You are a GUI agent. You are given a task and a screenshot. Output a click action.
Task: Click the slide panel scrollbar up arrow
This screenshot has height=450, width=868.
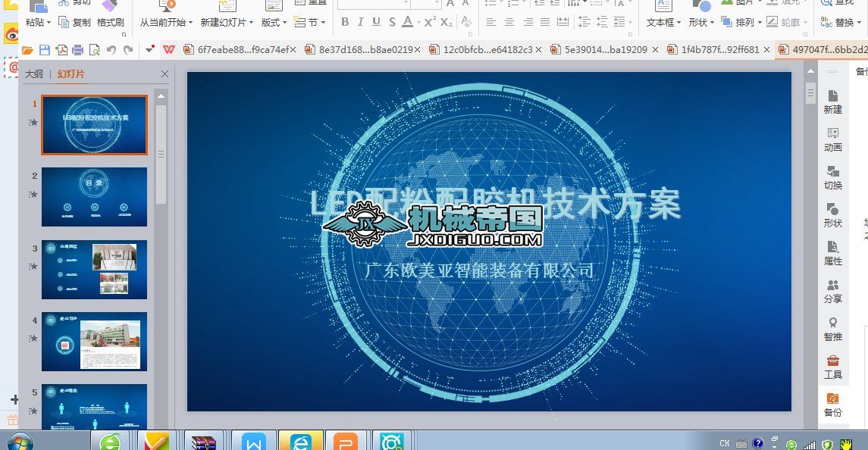click(x=161, y=95)
